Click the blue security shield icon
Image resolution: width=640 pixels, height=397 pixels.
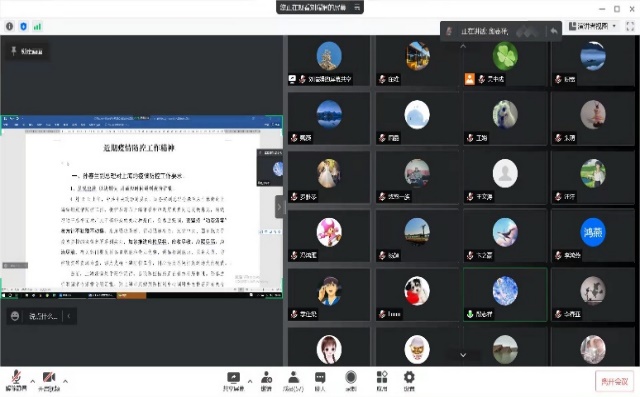point(23,27)
